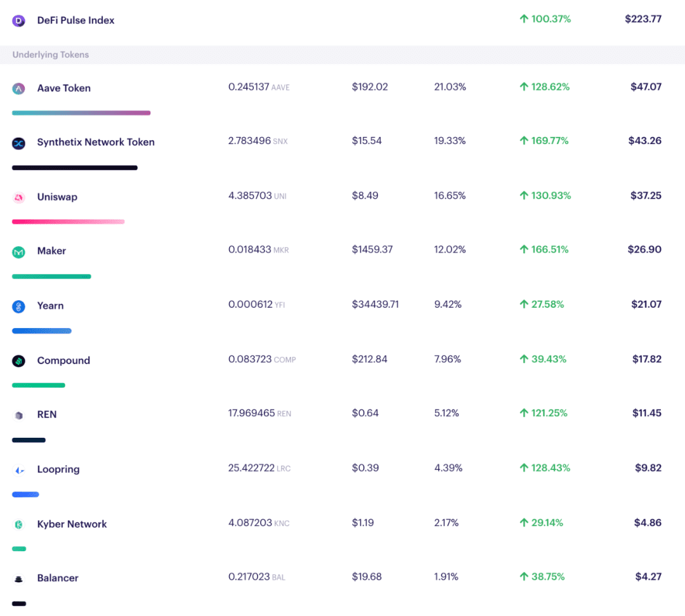Click the Yearn logo icon
This screenshot has height=616, width=685.
18,306
